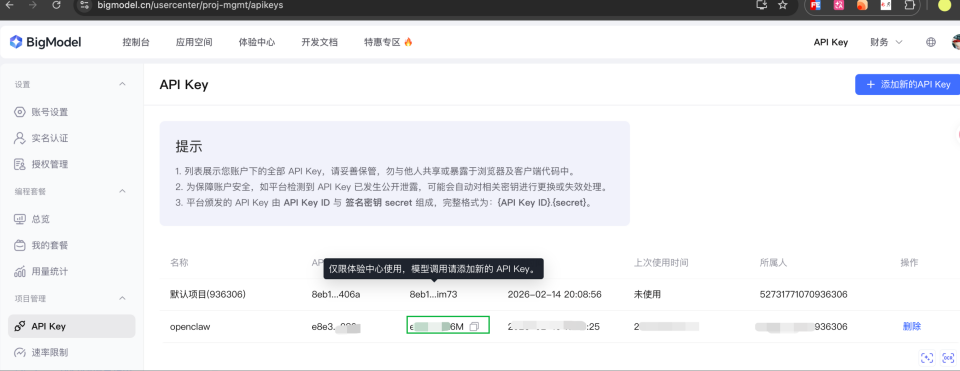Click the 2026-02-14 20:08:56 creation time
The width and height of the screenshot is (960, 371).
coord(555,294)
